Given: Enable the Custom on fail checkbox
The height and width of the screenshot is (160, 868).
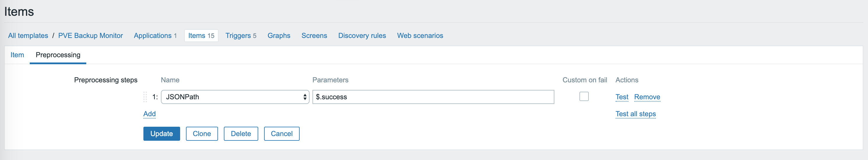Looking at the screenshot, I should [x=584, y=97].
